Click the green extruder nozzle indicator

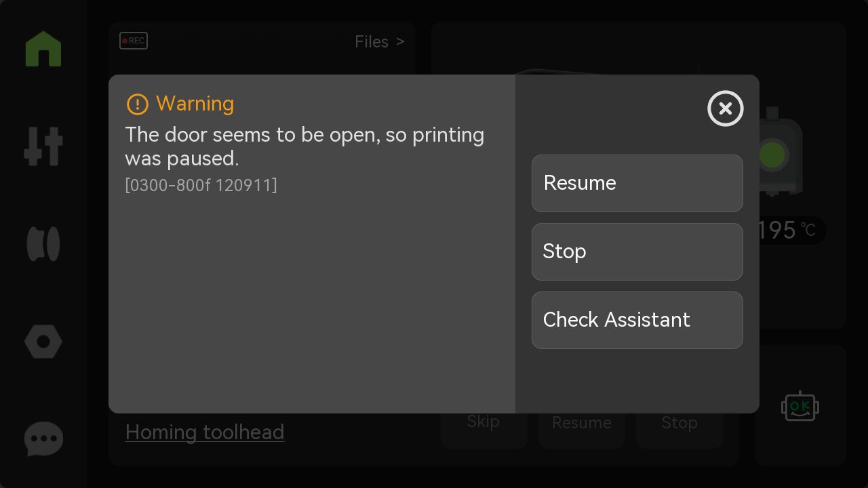(x=772, y=155)
